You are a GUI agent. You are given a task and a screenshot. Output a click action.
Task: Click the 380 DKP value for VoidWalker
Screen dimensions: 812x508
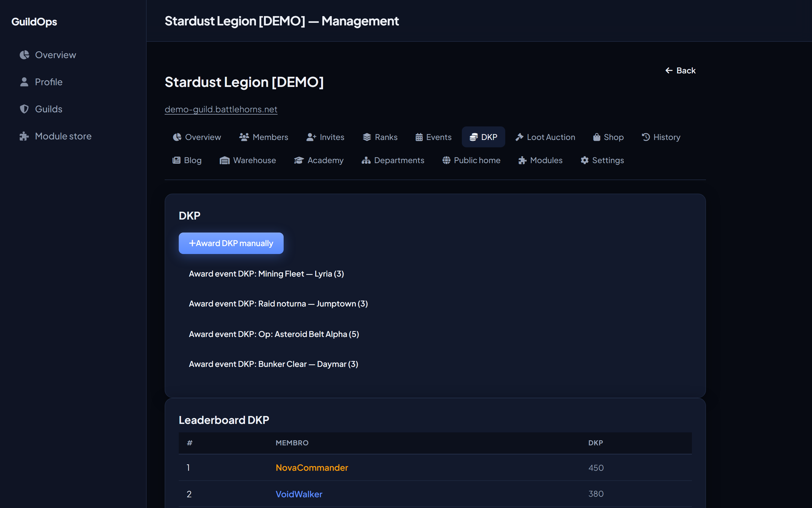click(x=596, y=494)
